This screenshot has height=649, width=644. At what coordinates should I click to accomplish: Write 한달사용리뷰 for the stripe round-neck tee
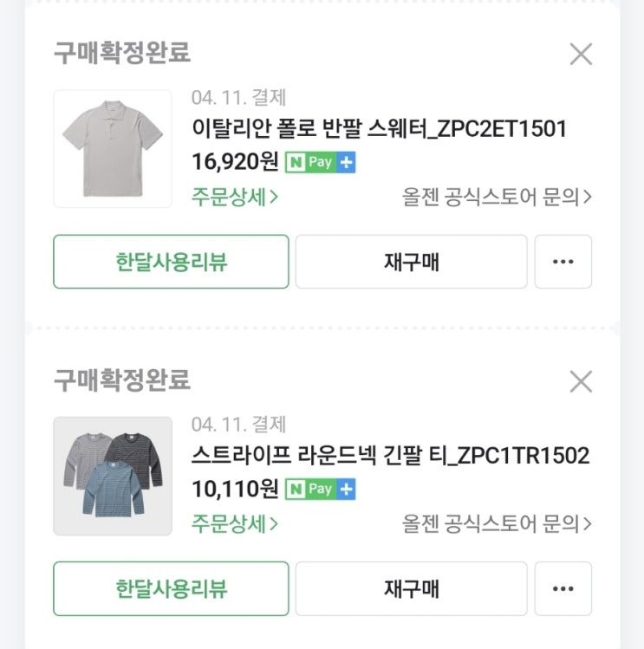(171, 589)
